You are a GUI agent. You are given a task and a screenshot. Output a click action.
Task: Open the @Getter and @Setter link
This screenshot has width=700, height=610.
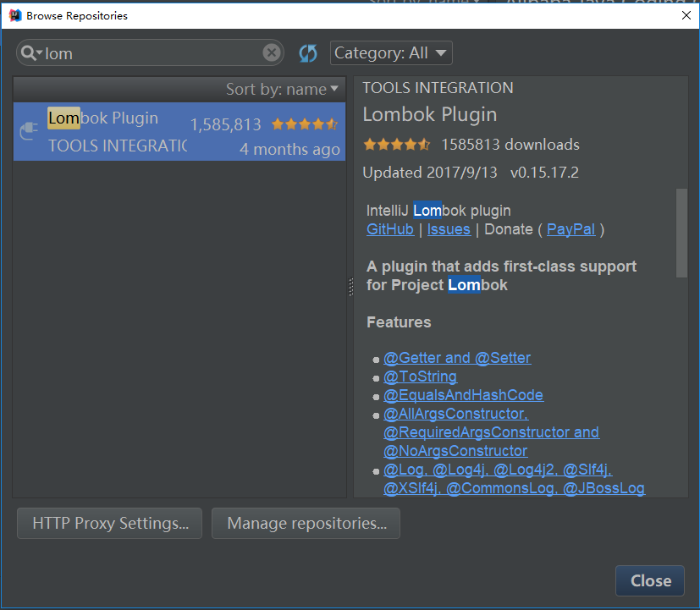coord(457,358)
